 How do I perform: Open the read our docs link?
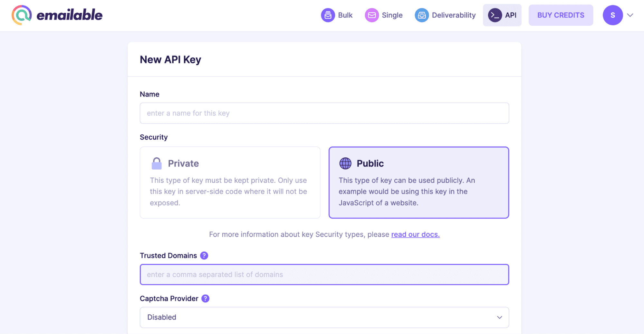coord(415,234)
